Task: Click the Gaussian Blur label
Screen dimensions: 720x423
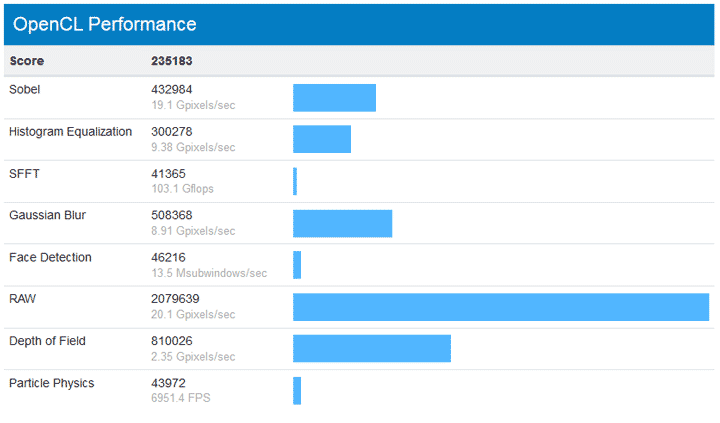Action: [48, 215]
